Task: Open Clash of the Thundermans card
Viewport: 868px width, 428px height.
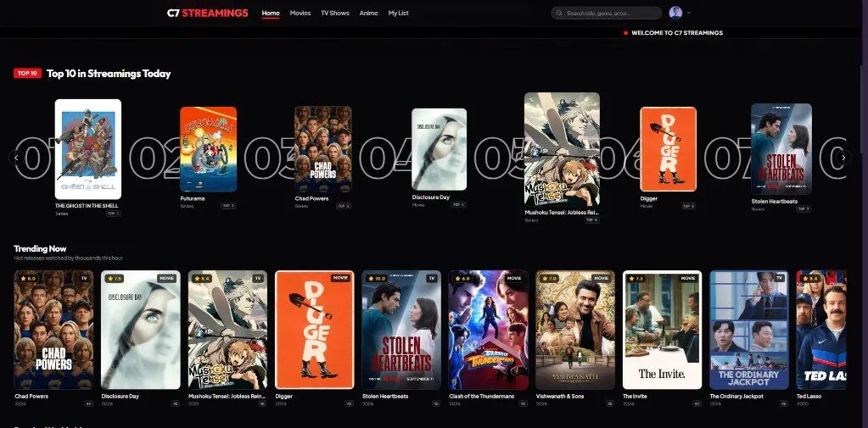Action: pyautogui.click(x=488, y=330)
